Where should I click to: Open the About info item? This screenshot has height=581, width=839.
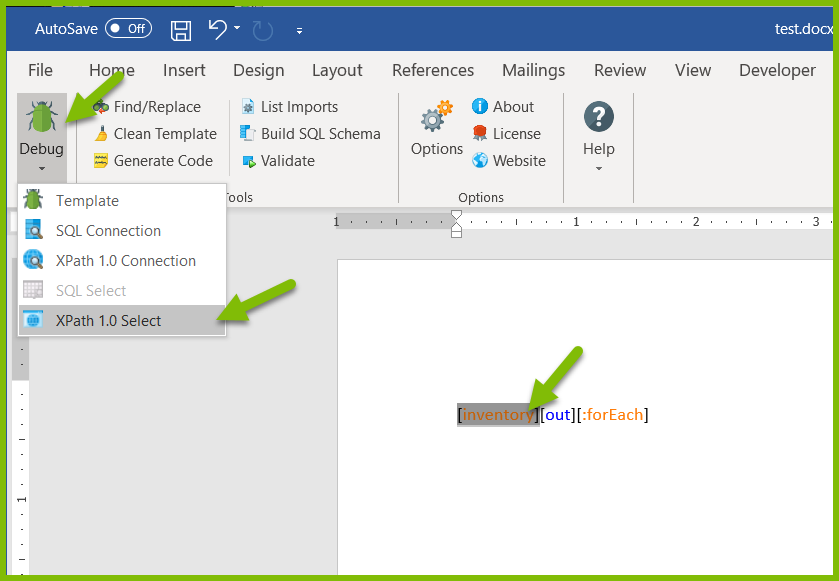tap(502, 106)
